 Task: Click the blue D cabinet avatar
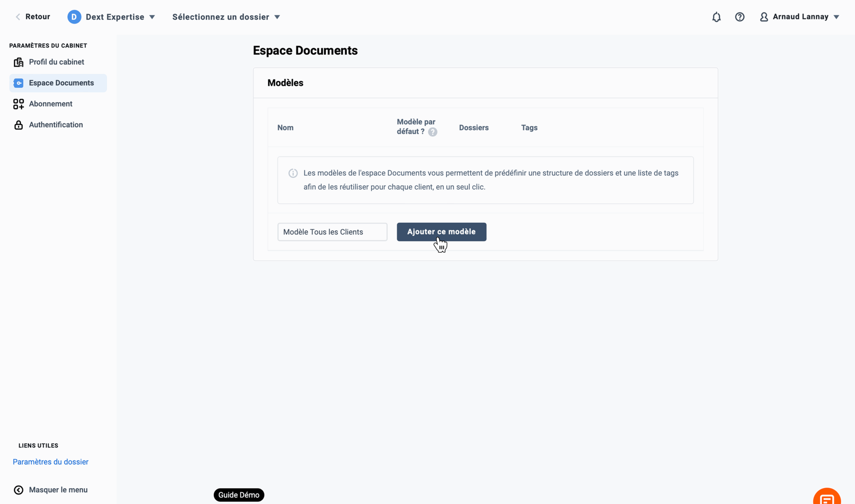point(74,17)
